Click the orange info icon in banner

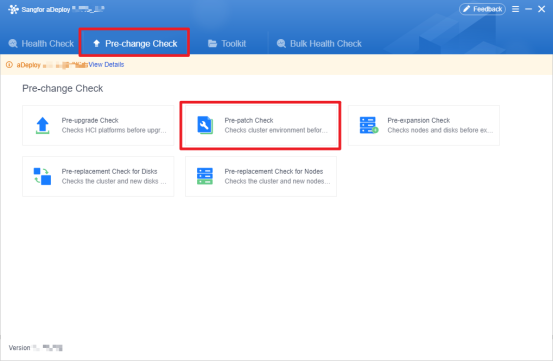point(10,65)
